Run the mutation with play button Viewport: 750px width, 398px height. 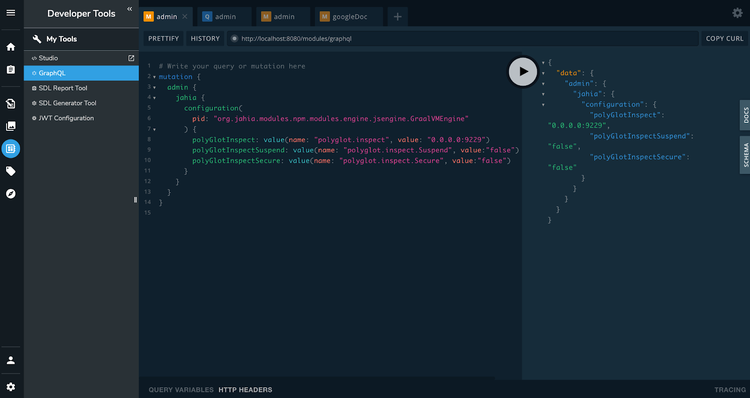pyautogui.click(x=523, y=72)
